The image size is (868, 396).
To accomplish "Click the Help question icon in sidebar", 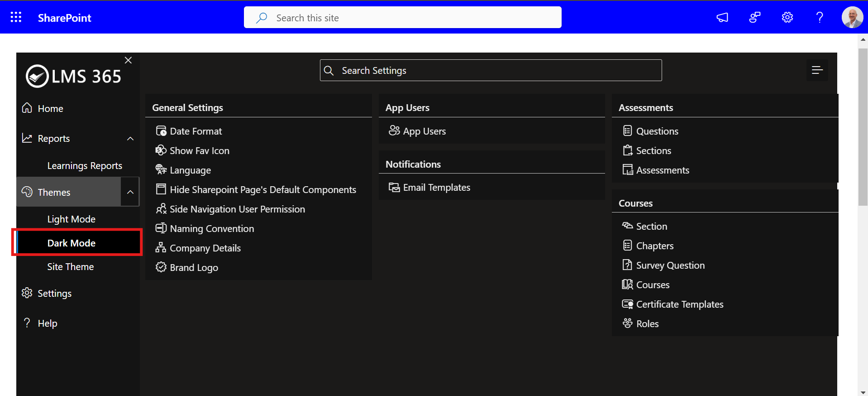I will click(27, 323).
